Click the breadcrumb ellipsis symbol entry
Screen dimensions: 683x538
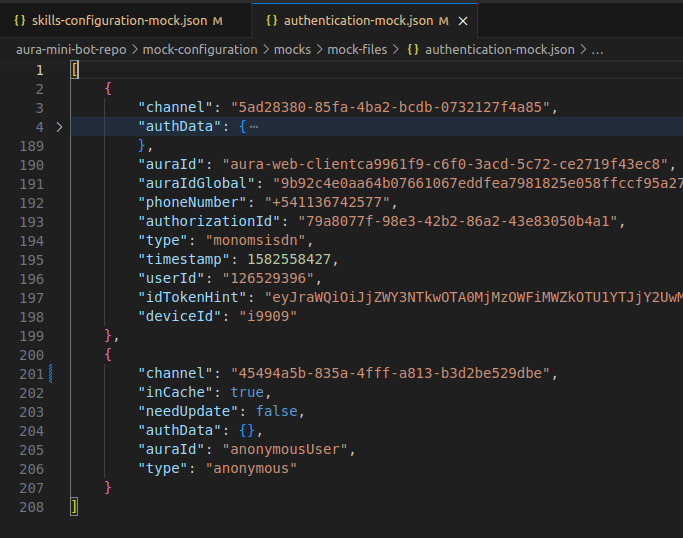point(597,50)
